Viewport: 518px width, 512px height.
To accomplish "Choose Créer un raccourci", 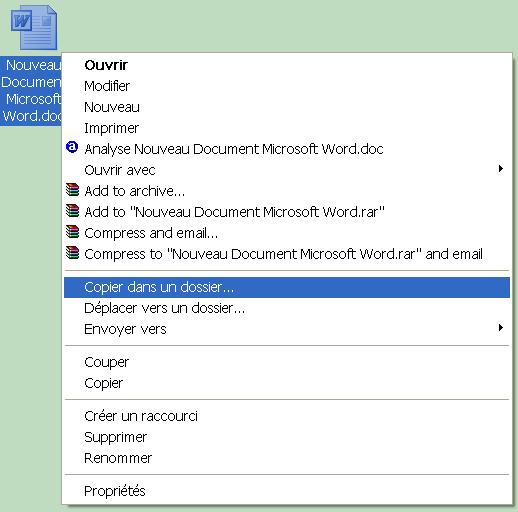I will point(287,416).
